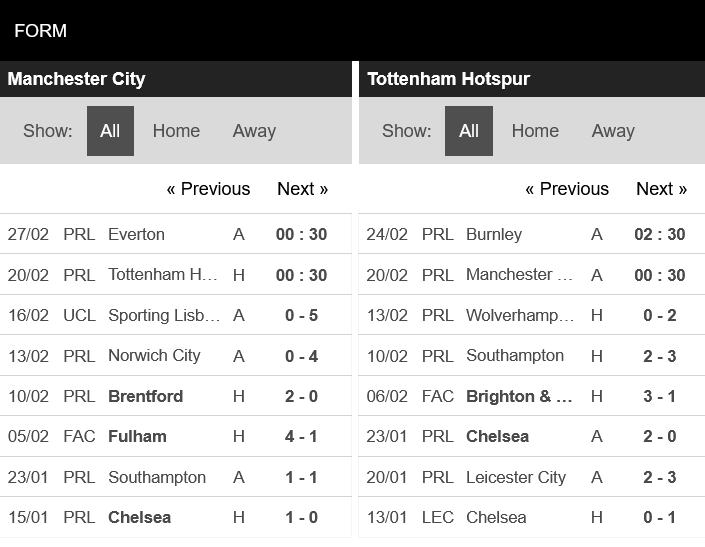Open Brighton FA Cup 3 - 1 result

659,396
